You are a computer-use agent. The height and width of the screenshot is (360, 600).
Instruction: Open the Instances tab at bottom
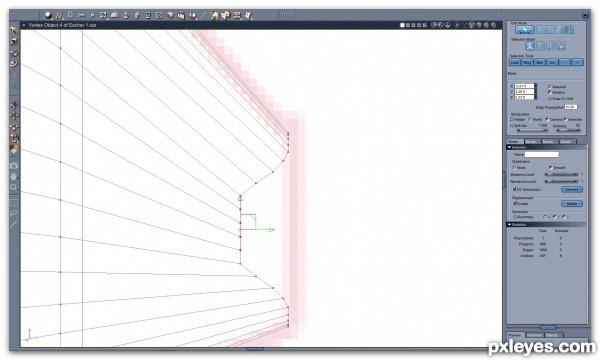pos(535,335)
